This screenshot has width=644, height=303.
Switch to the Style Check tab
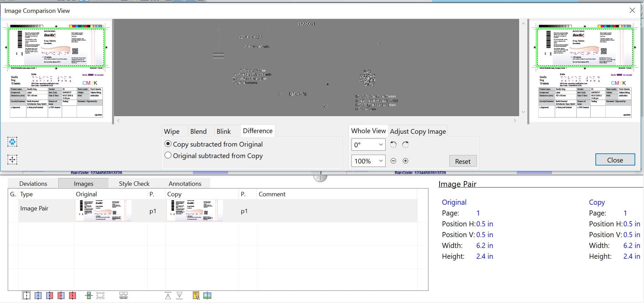134,183
